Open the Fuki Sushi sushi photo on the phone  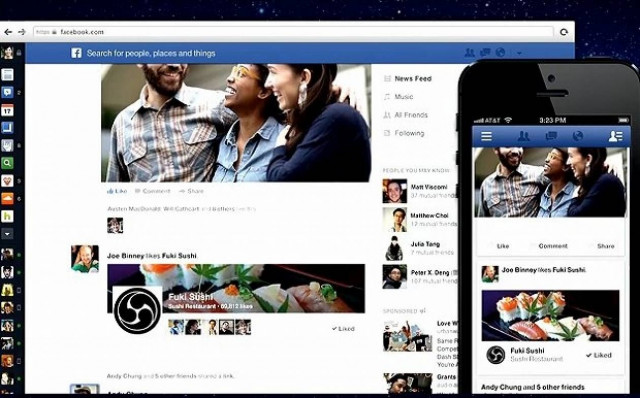point(550,316)
